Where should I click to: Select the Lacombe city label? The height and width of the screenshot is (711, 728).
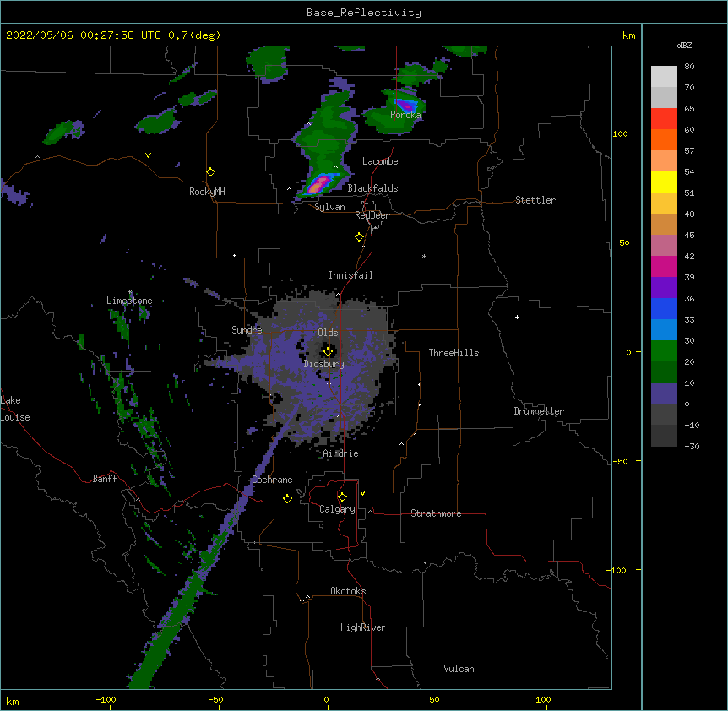(380, 161)
